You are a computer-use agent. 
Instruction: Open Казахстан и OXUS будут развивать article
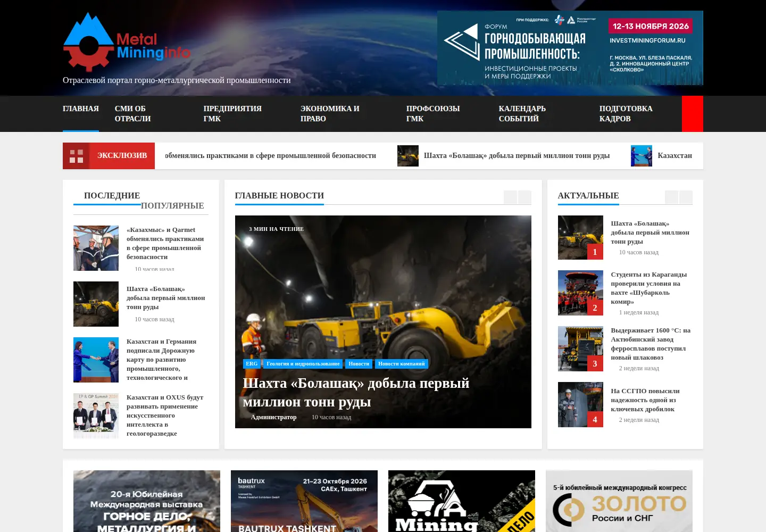click(x=165, y=415)
